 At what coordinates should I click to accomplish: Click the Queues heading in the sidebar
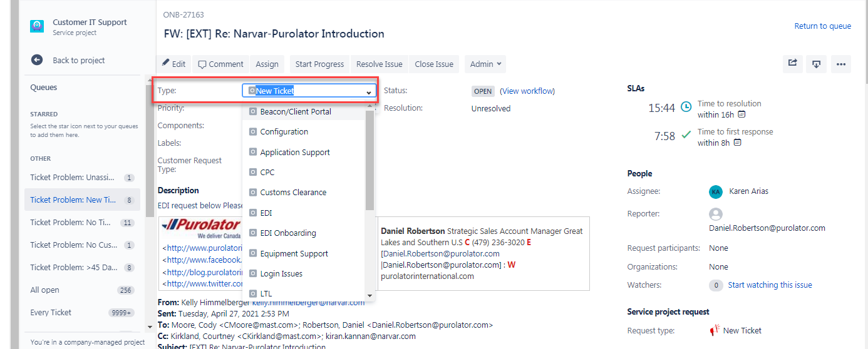(x=44, y=88)
